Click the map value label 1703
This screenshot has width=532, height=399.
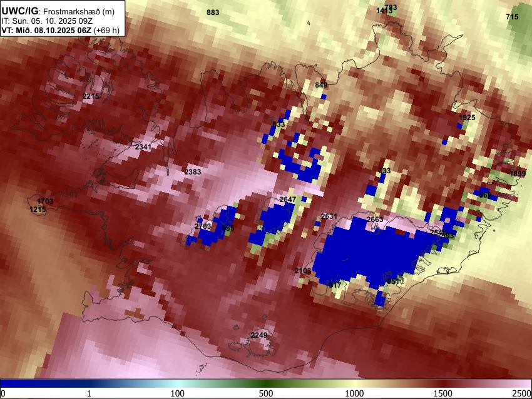[x=45, y=201]
